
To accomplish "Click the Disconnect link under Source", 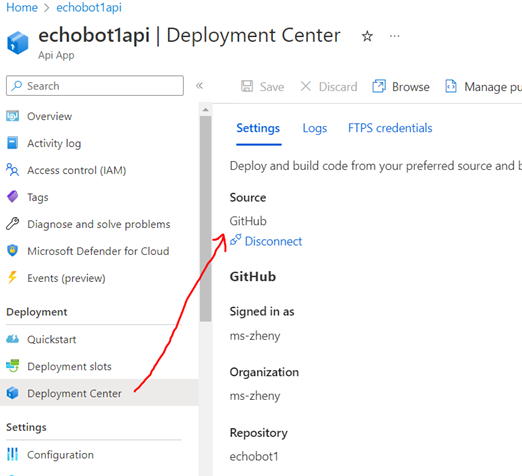I will pos(273,241).
